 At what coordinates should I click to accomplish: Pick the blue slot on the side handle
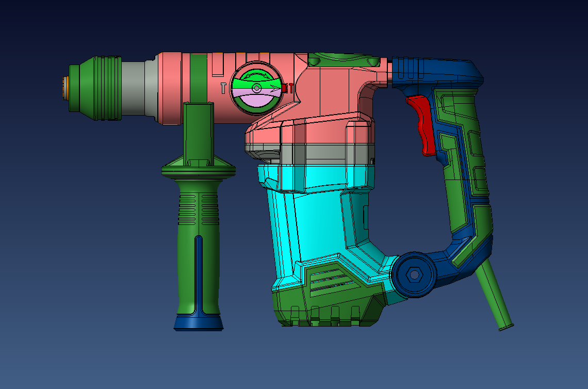tap(199, 275)
